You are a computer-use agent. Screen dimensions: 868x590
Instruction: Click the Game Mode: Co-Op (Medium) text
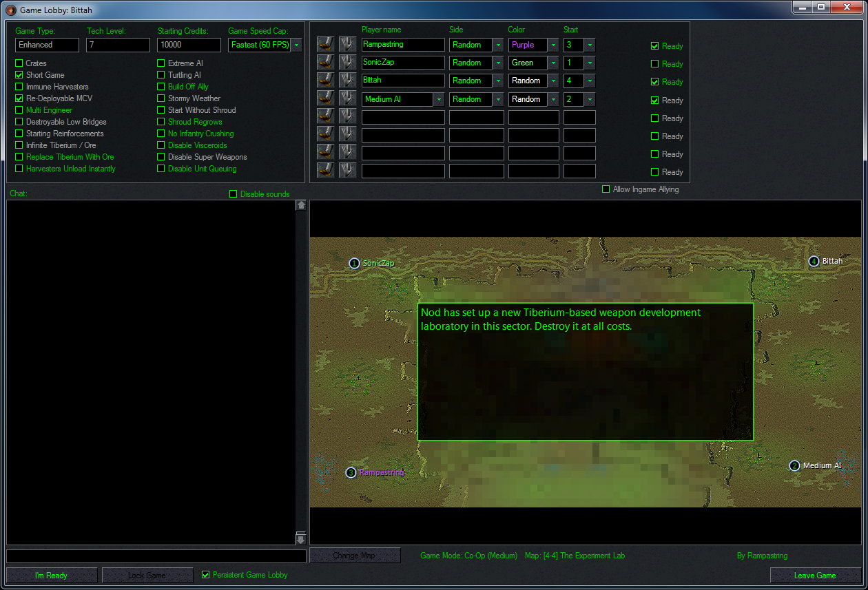coord(468,556)
